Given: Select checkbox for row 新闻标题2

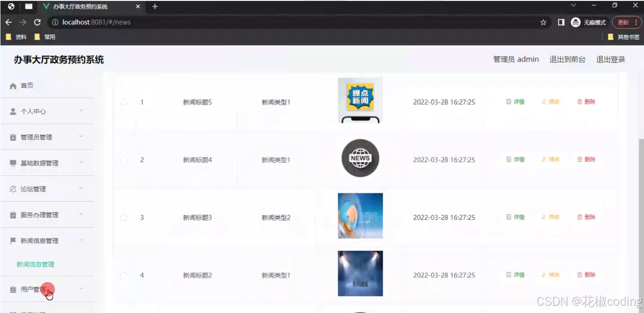Looking at the screenshot, I should [x=123, y=276].
